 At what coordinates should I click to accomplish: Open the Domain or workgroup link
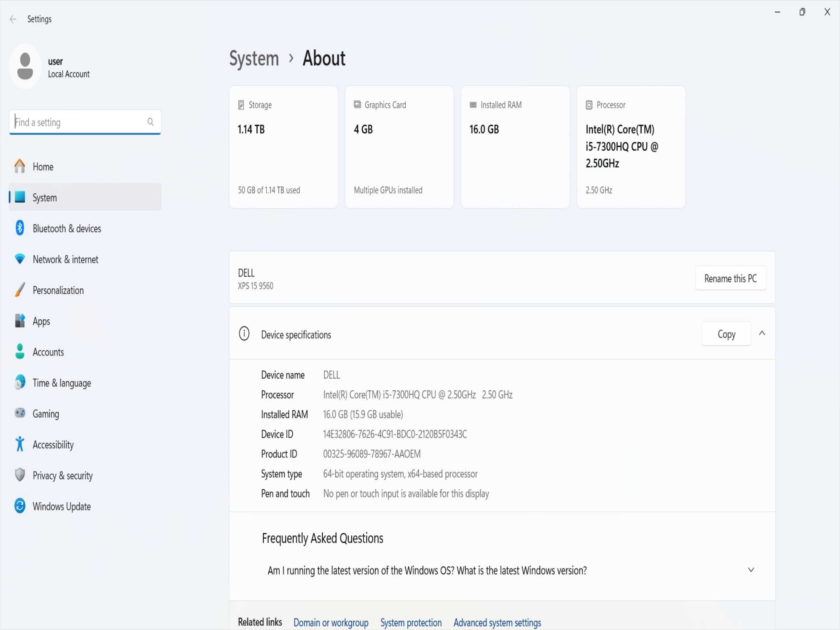tap(331, 622)
